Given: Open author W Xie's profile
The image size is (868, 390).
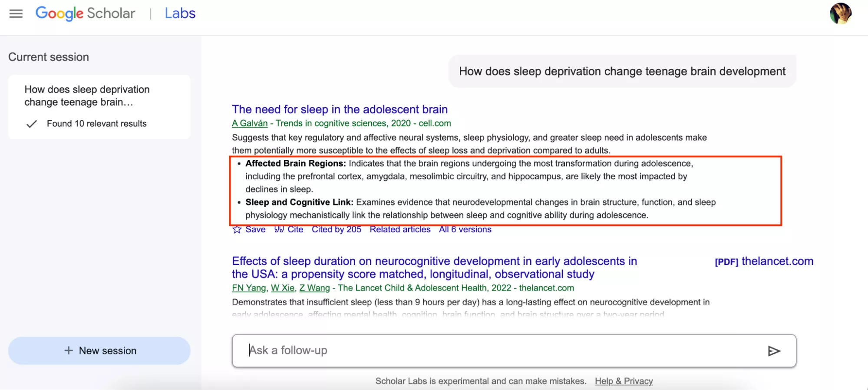Looking at the screenshot, I should (x=283, y=288).
